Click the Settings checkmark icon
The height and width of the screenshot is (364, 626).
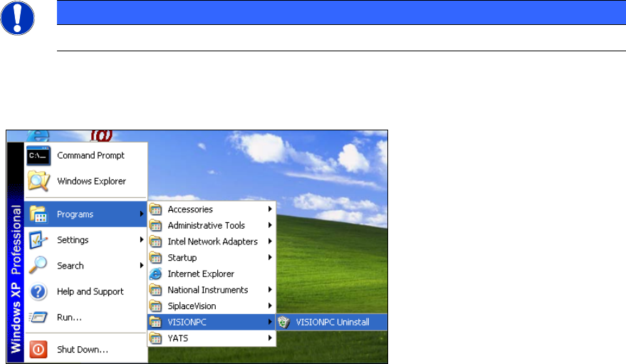[x=38, y=240]
